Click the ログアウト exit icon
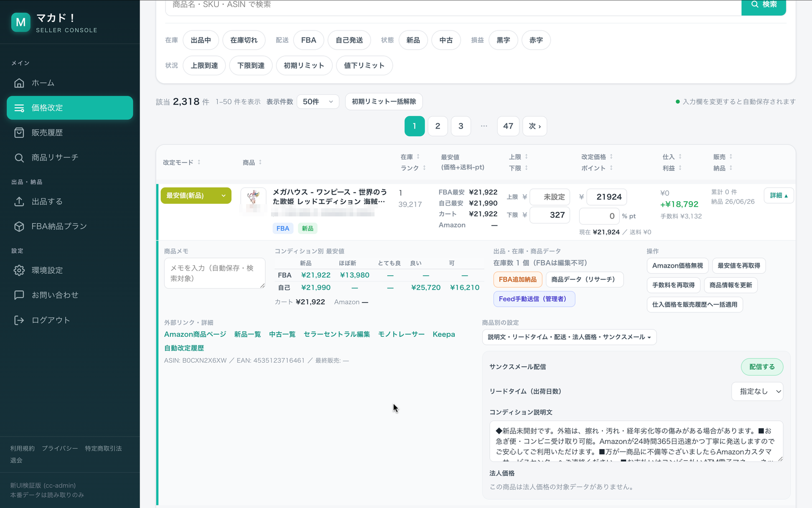The image size is (812, 508). click(19, 320)
